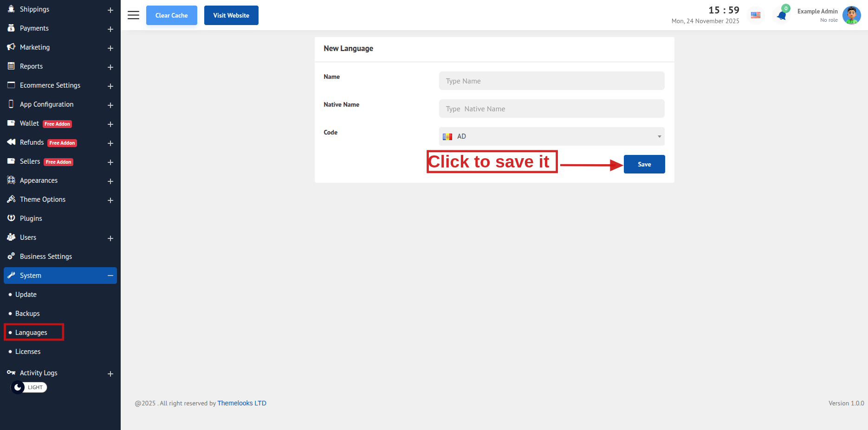Click the Native Name input field
Viewport: 868px width, 430px height.
(551, 109)
